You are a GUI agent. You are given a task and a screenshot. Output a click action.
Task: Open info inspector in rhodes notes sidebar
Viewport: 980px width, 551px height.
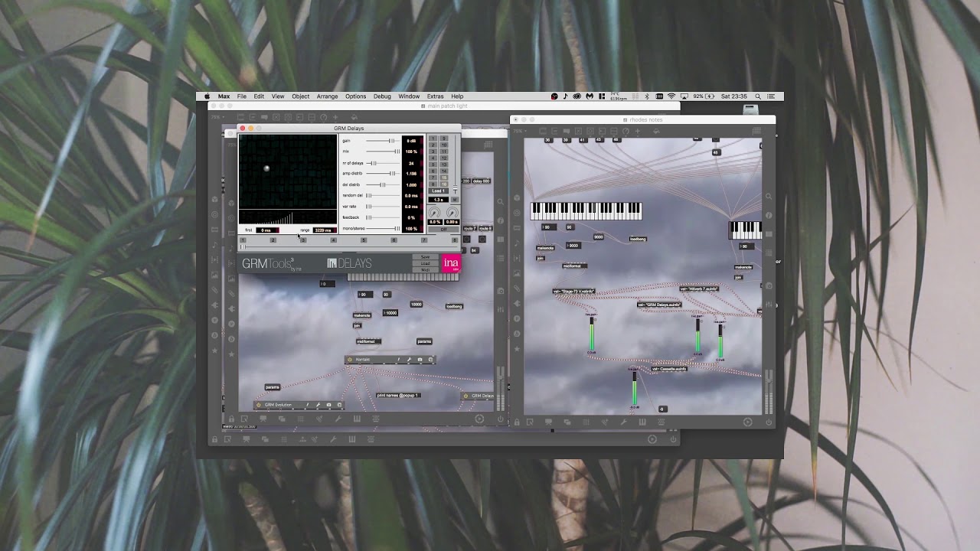click(769, 215)
